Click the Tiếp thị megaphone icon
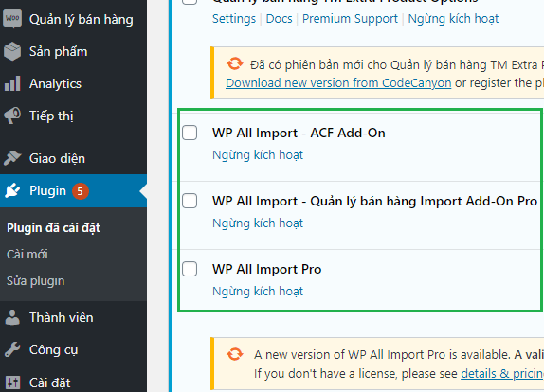The width and height of the screenshot is (544, 392). pos(12,116)
